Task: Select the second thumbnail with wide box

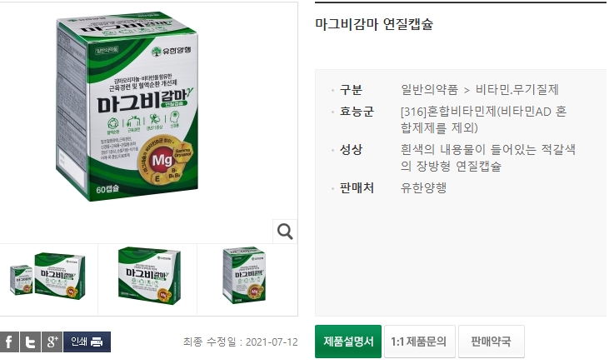Action: coord(149,276)
